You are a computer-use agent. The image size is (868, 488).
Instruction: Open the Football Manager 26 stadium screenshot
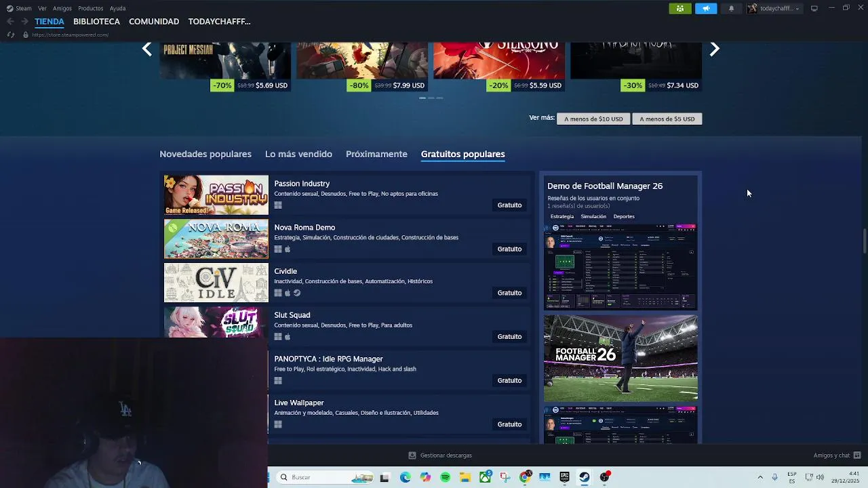point(620,358)
